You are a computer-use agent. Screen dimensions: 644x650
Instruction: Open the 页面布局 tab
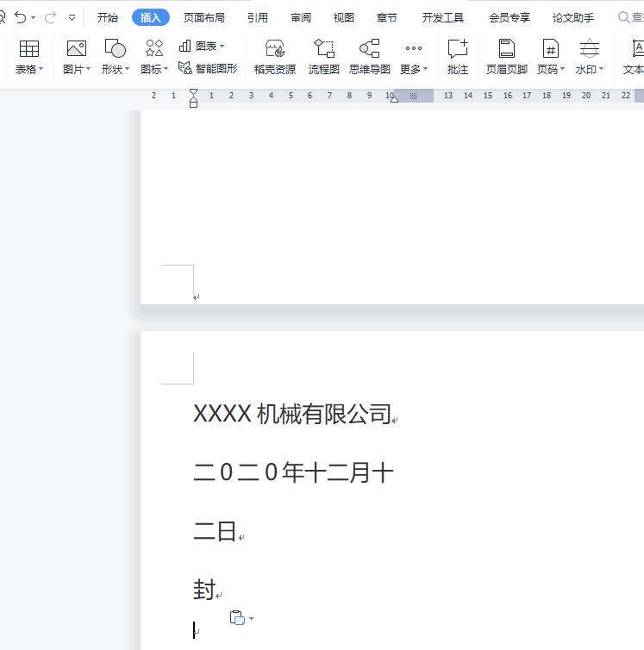pyautogui.click(x=204, y=17)
